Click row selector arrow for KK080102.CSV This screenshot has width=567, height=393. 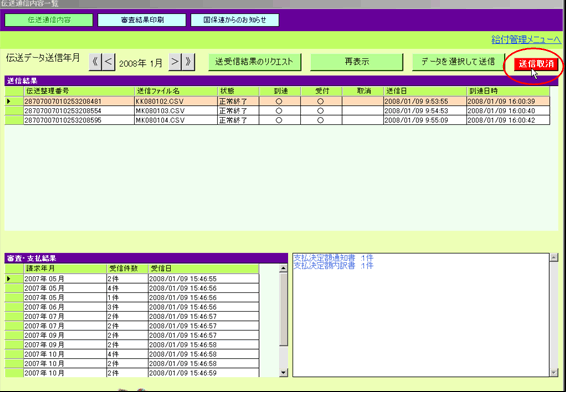[14, 101]
